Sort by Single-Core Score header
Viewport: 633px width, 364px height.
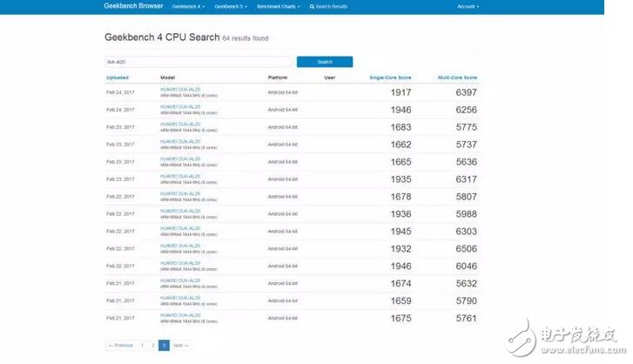tap(392, 78)
